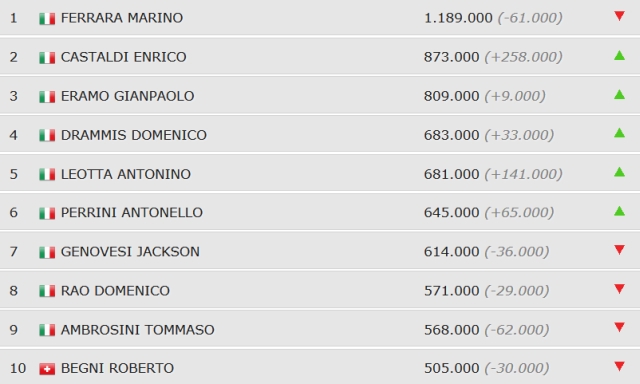Screen dimensions: 640x384
Task: Open player name ERAMO GIANPAOLO
Action: pyautogui.click(x=127, y=96)
